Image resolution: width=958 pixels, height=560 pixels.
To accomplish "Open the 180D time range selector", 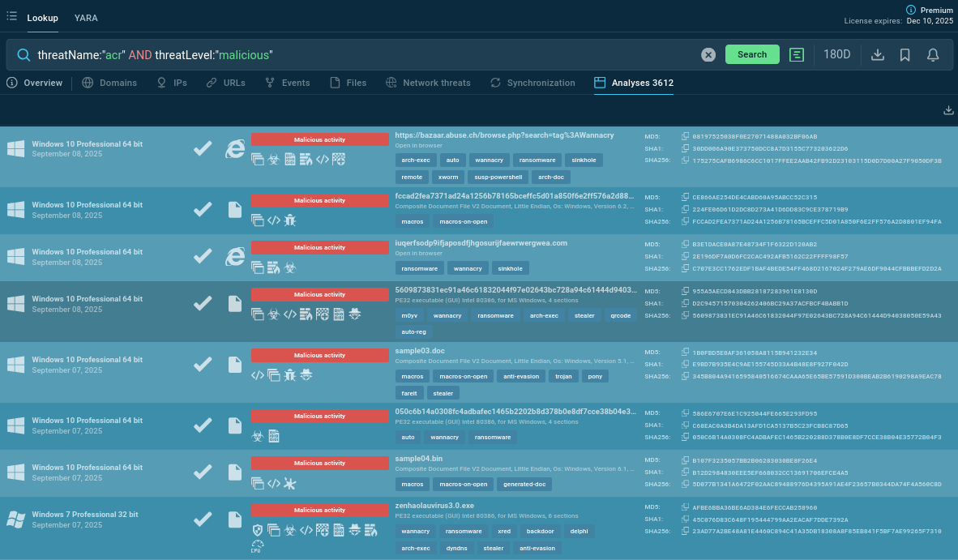I will click(836, 54).
